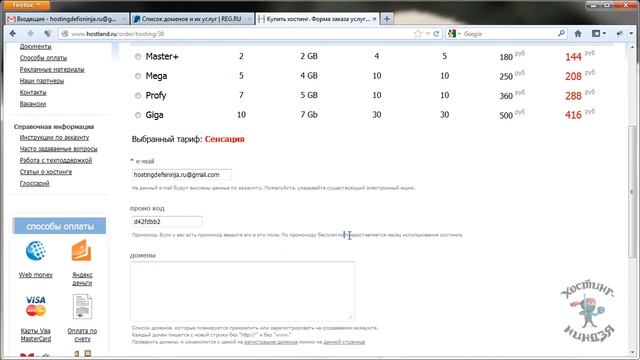Go back with the browser back arrow
This screenshot has height=360, width=640.
point(13,33)
